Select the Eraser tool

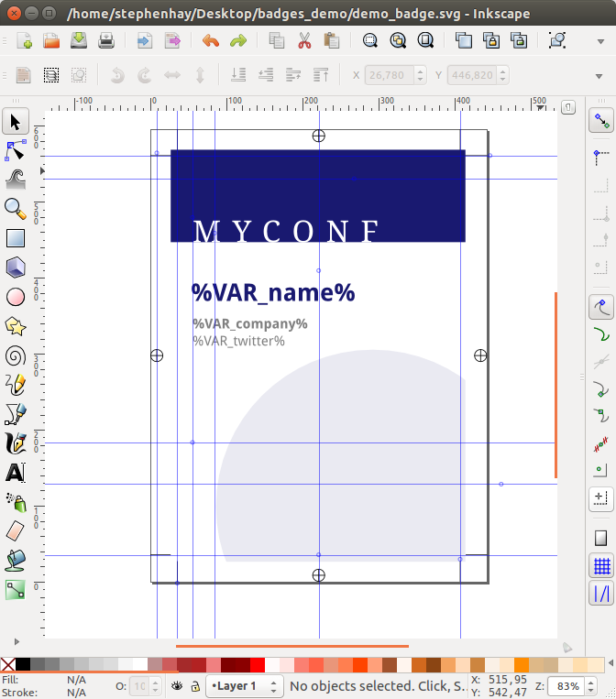[16, 531]
